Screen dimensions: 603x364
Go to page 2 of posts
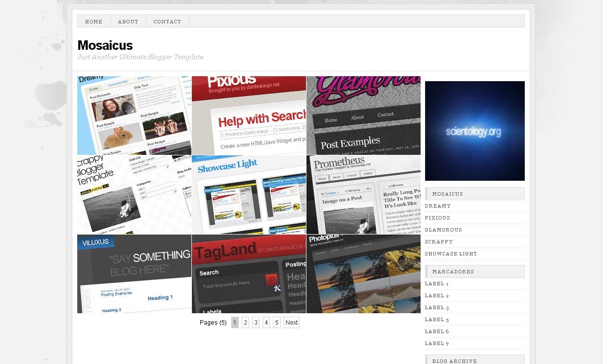(x=245, y=323)
